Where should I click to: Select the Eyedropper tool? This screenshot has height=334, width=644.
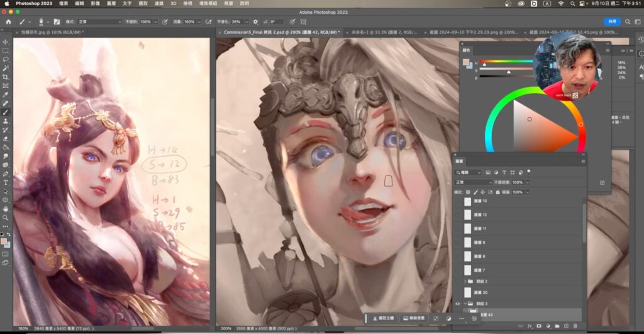tap(6, 94)
